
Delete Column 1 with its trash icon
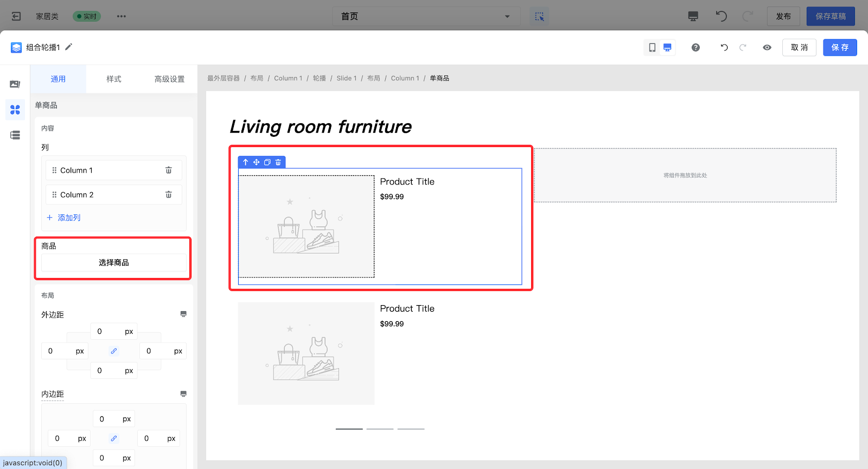(169, 170)
